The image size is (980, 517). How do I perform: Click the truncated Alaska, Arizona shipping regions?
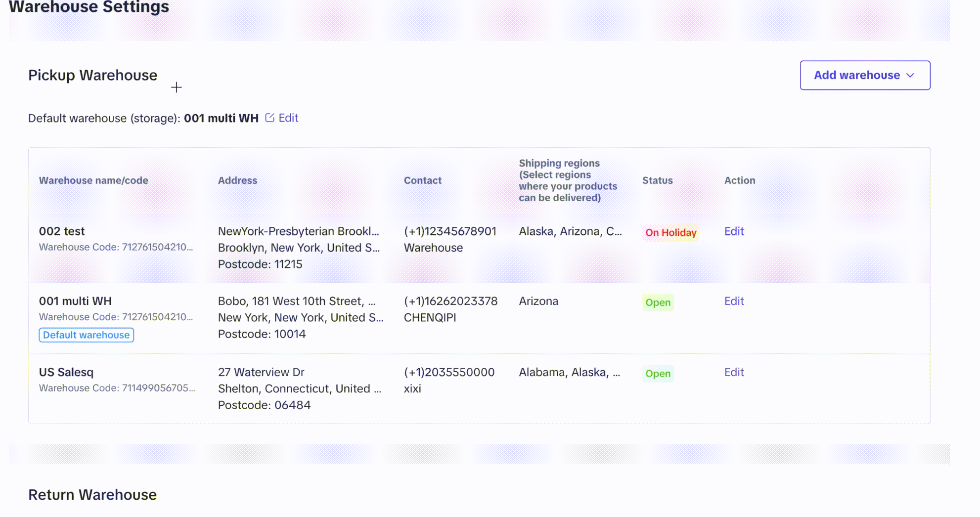point(570,231)
